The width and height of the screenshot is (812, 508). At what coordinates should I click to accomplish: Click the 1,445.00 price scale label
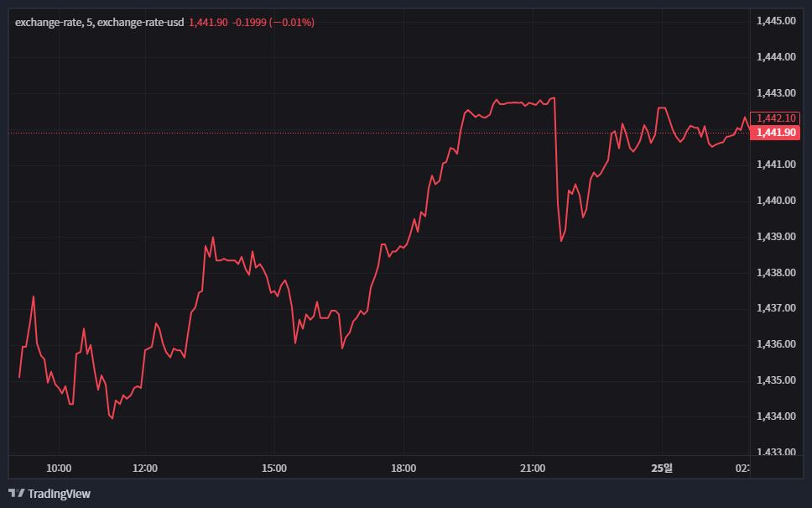(x=776, y=21)
